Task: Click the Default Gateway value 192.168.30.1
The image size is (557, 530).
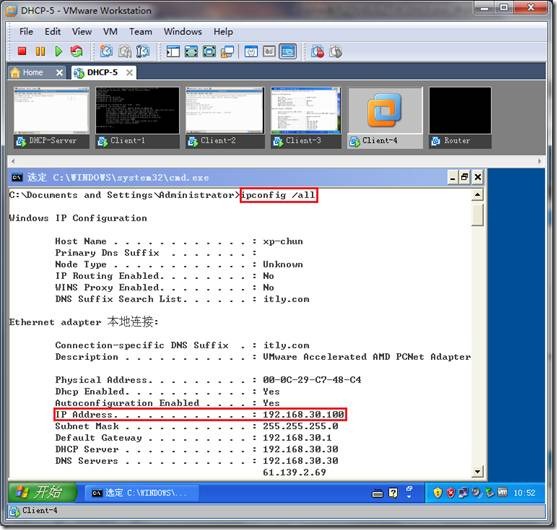Action: 297,438
